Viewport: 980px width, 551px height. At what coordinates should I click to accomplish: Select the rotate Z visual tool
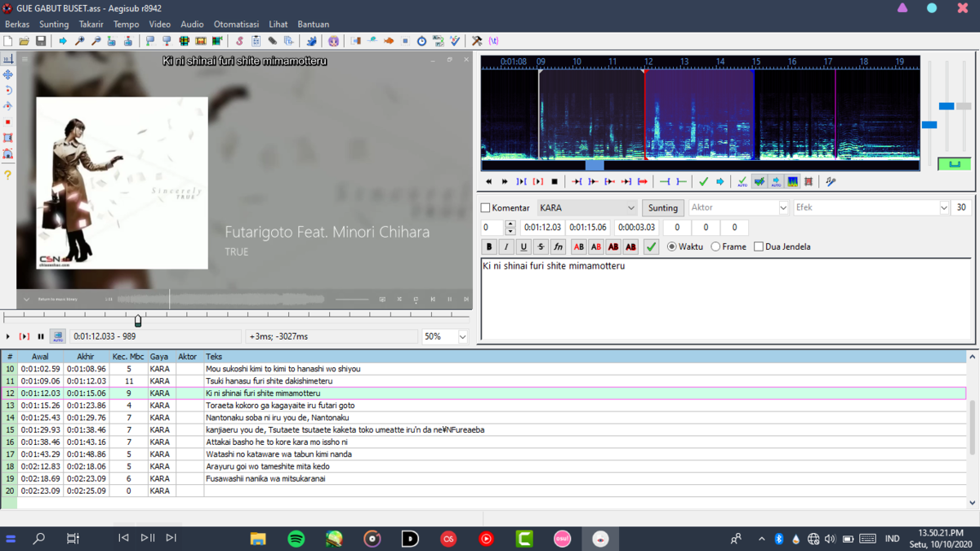pos(7,91)
